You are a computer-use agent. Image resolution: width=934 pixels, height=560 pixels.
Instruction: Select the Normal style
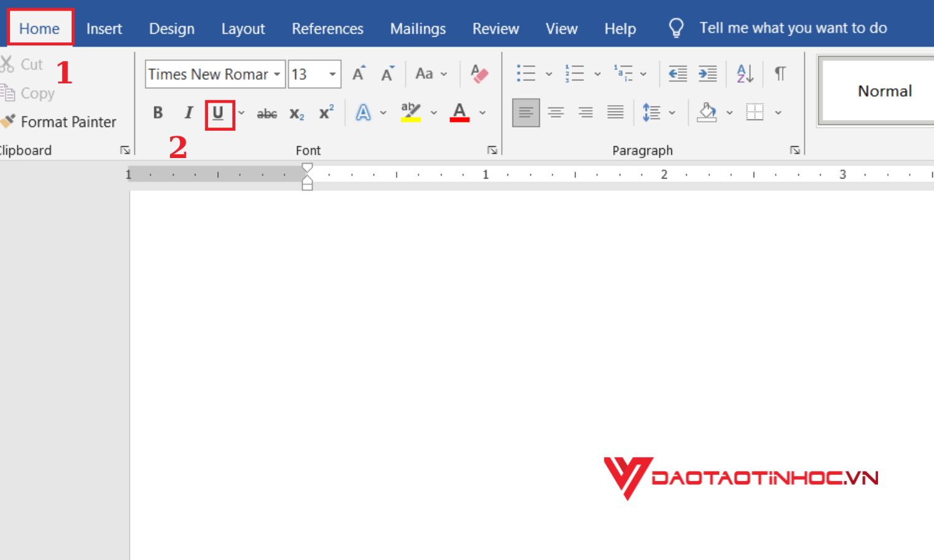(x=884, y=90)
